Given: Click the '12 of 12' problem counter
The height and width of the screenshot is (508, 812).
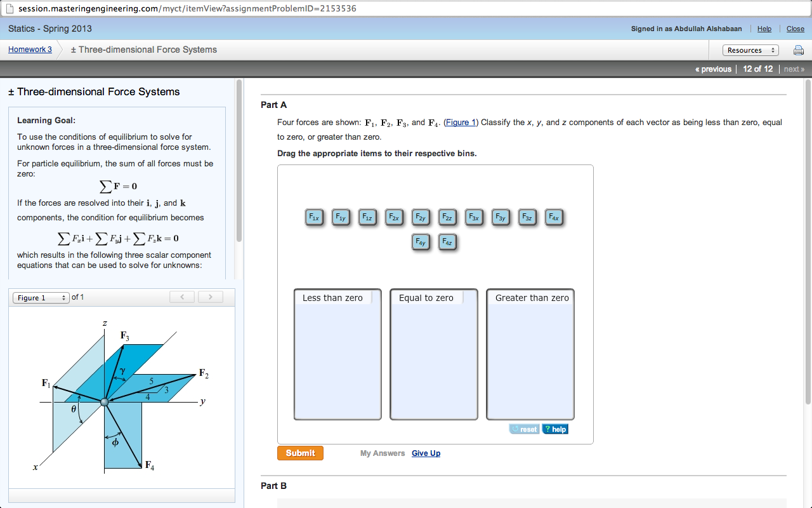Looking at the screenshot, I should (758, 69).
